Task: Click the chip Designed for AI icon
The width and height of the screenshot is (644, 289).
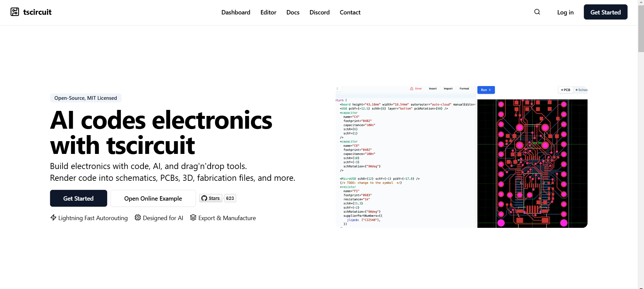Action: click(138, 217)
